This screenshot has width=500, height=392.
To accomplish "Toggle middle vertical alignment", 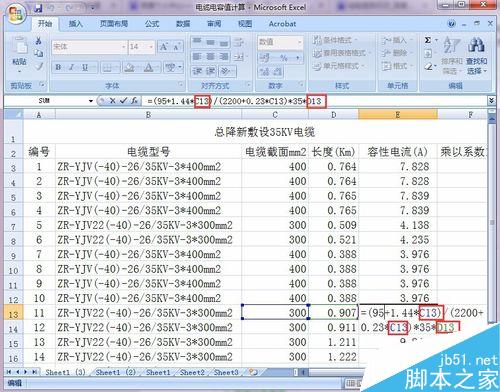I will pos(210,41).
